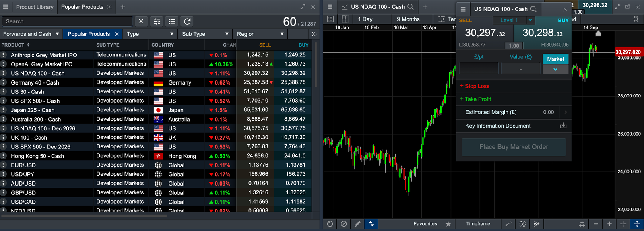644x231 pixels.
Task: Toggle the Value (£) amount mode
Action: point(520,57)
